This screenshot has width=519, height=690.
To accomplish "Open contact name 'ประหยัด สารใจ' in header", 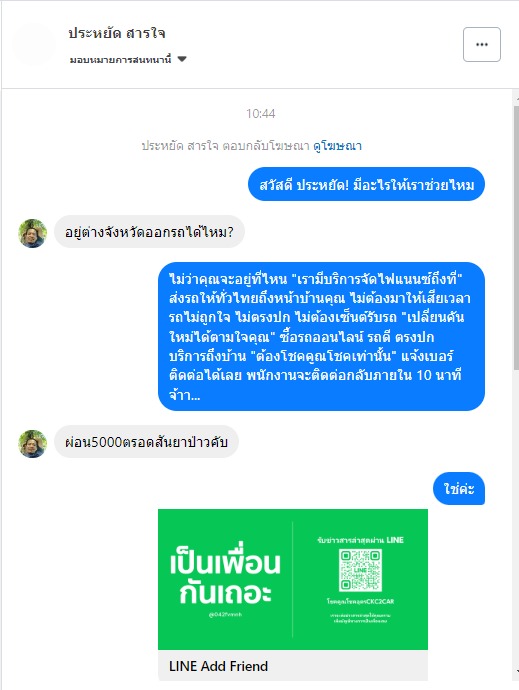I will 117,33.
